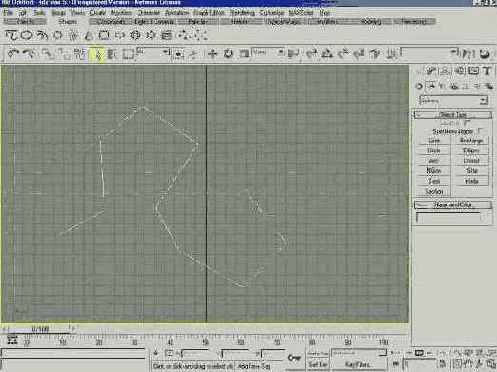Image resolution: width=497 pixels, height=372 pixels.
Task: Open the Rendering menu
Action: pyautogui.click(x=242, y=13)
